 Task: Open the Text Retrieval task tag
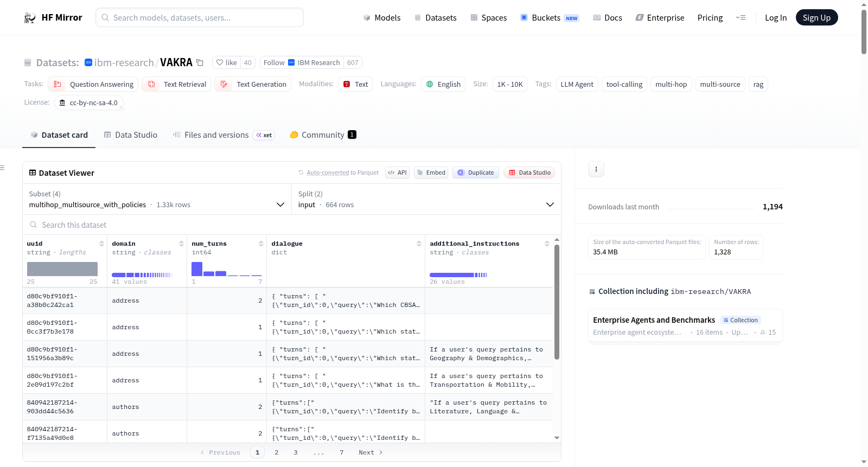177,84
